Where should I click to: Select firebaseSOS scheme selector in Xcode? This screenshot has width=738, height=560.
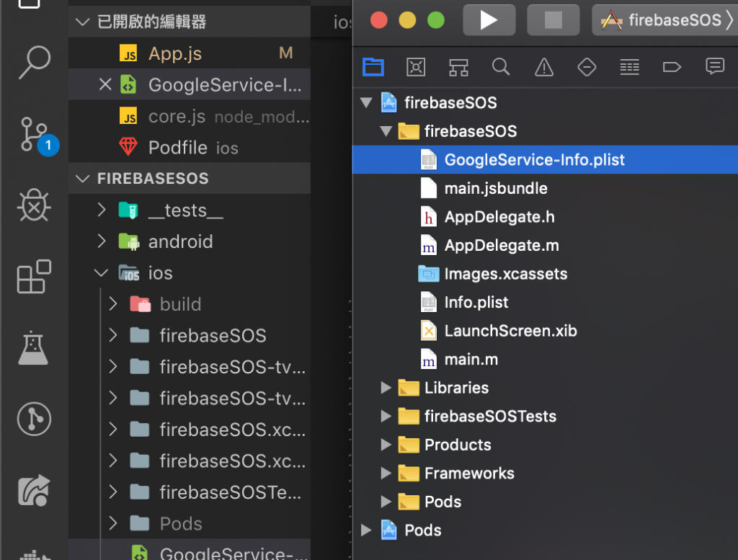[664, 20]
